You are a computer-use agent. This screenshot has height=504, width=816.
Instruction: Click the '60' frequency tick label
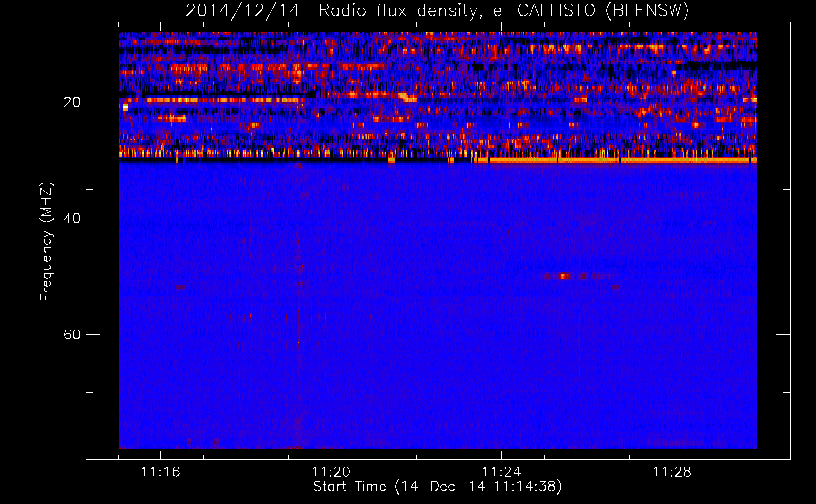(72, 334)
